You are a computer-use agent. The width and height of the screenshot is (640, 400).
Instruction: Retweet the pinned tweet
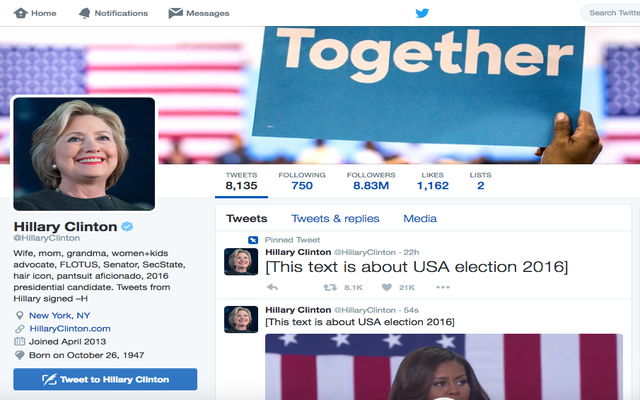pos(330,287)
